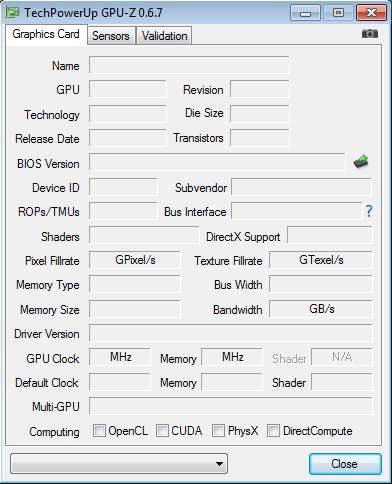The image size is (392, 484).
Task: Click the Bandwidth GB/s field
Action: click(x=320, y=309)
